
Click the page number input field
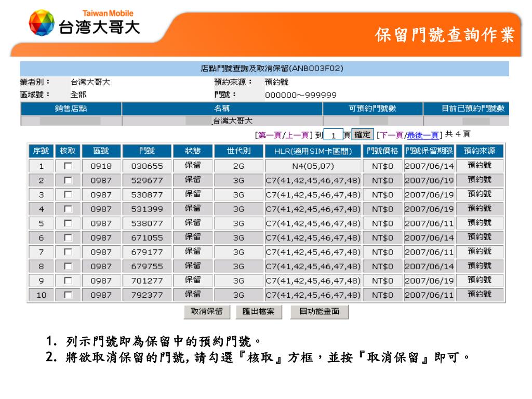333,135
